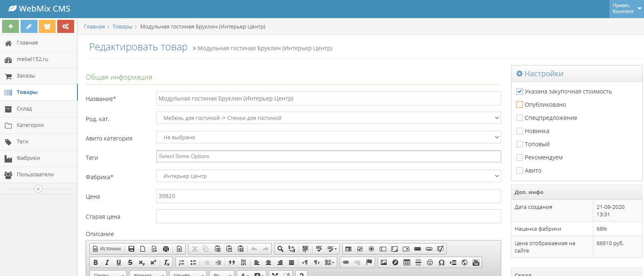Tick the Новинка checkbox

coord(520,131)
